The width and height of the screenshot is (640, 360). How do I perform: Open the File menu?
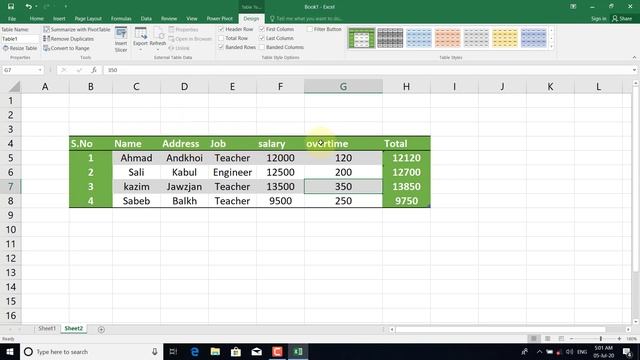(x=12, y=18)
